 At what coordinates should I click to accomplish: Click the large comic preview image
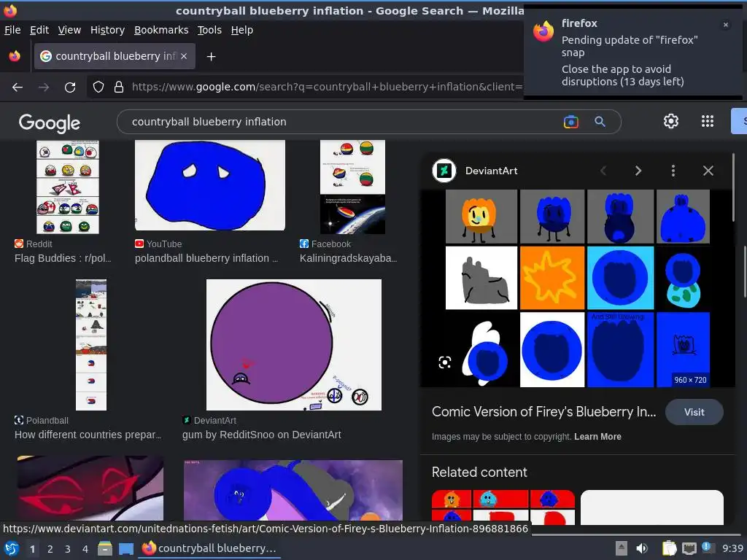(578, 288)
